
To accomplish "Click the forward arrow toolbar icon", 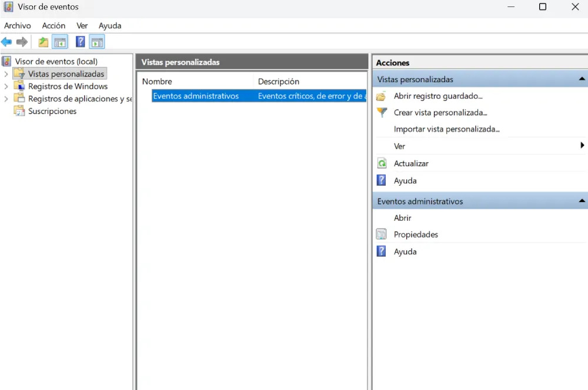I will point(22,42).
